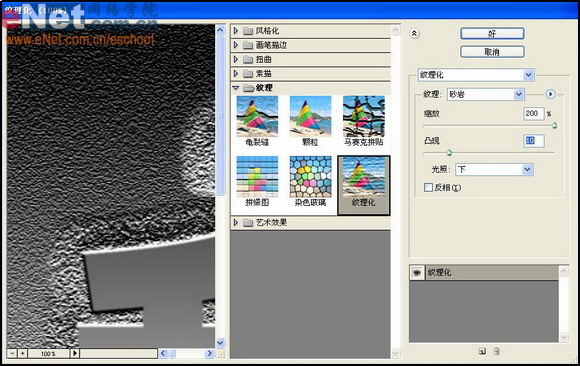Open the 纹理化 filter dropdown
The image size is (580, 366).
pos(476,75)
